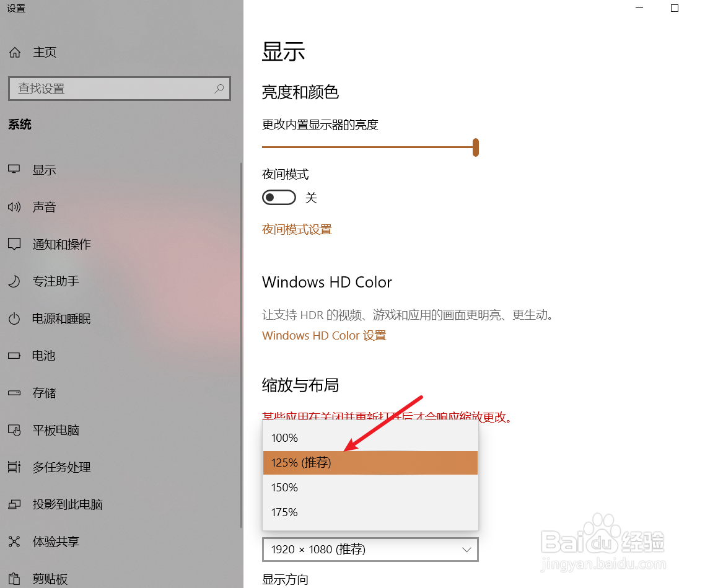Toggle the night light switch
This screenshot has height=588, width=705.
tap(279, 198)
